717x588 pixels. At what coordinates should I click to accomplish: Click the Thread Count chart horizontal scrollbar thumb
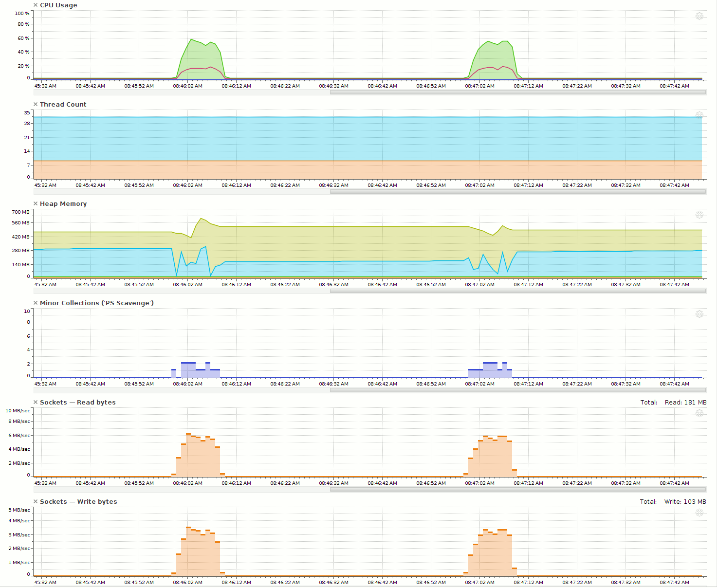(518, 191)
